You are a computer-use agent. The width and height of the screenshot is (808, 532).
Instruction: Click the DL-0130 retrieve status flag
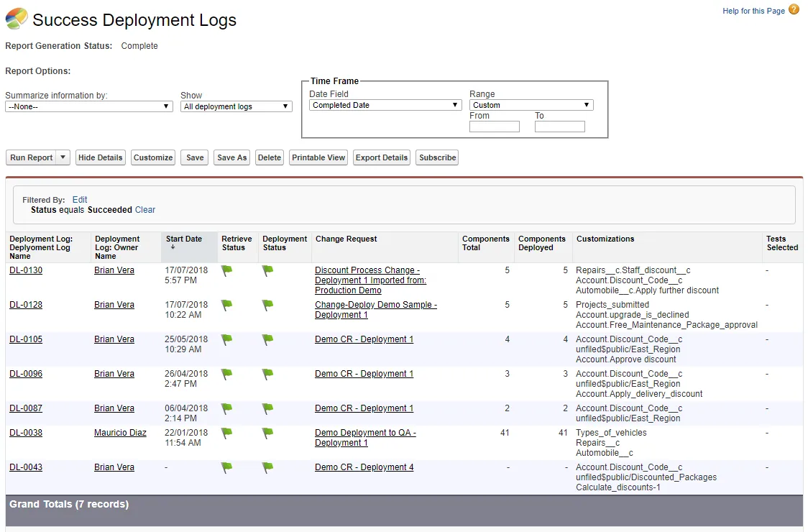[226, 270]
